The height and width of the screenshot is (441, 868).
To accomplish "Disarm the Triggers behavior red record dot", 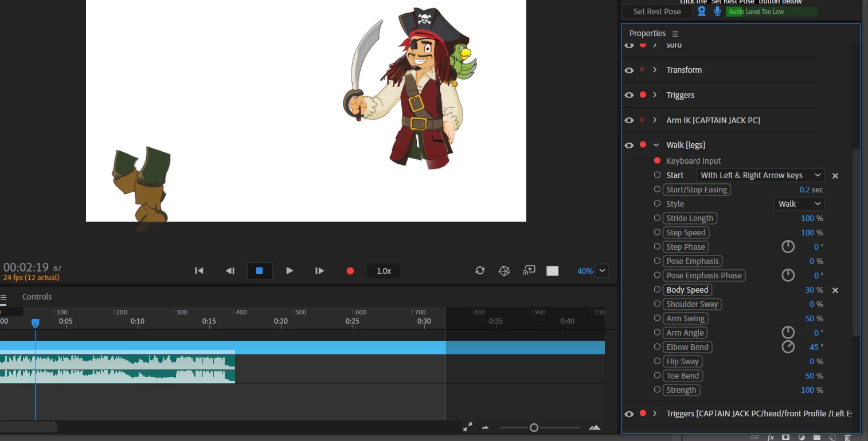I will pos(643,94).
